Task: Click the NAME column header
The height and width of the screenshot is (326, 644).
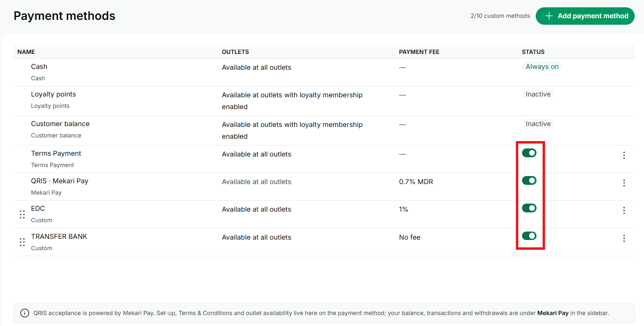Action: point(26,52)
